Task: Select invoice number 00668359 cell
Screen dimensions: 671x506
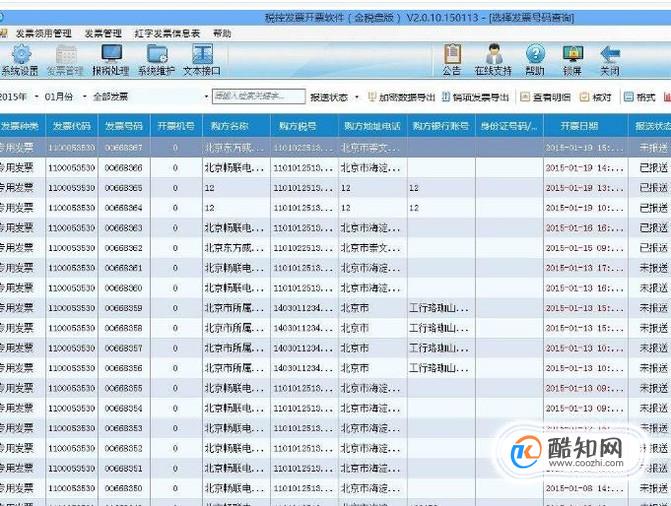Action: (x=124, y=308)
